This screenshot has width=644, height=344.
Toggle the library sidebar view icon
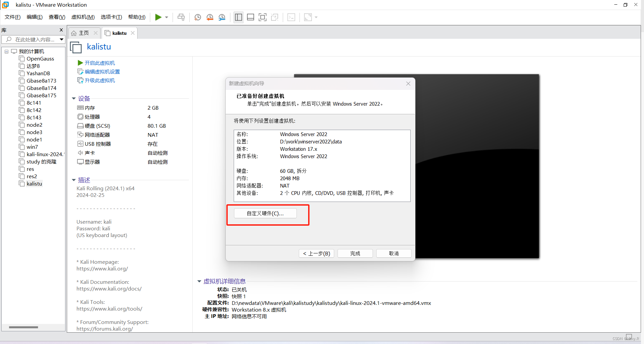pyautogui.click(x=238, y=17)
